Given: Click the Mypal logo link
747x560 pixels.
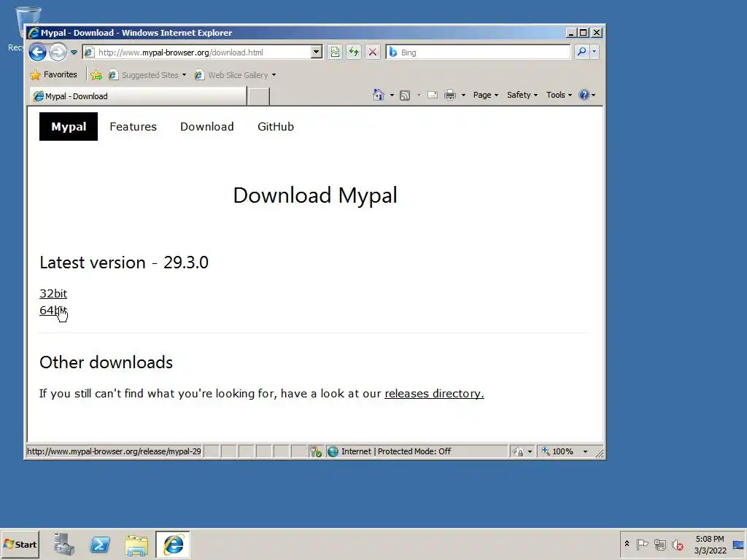Looking at the screenshot, I should pos(69,127).
